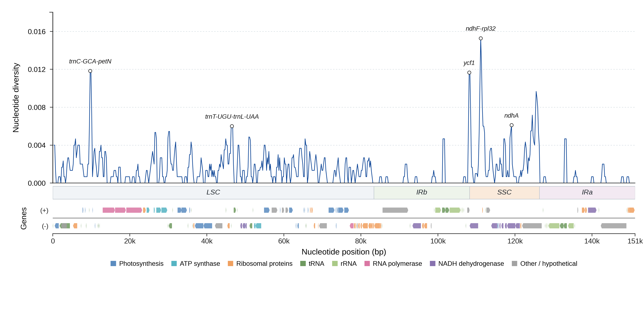Click the rRNA legend color swatch
Screen dimensions: 644x313
point(335,264)
